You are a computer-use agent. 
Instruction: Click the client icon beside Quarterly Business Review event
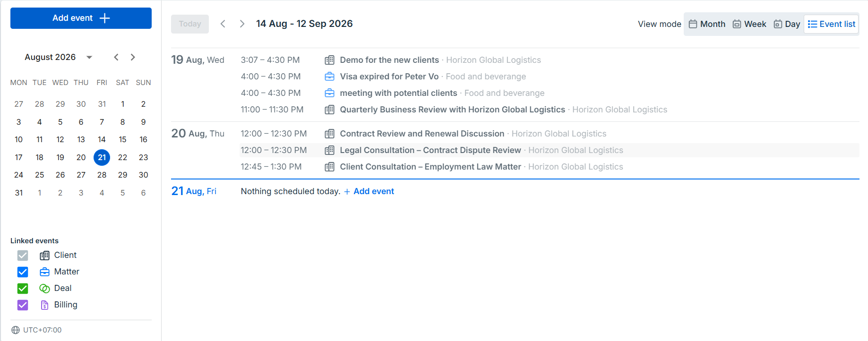329,110
